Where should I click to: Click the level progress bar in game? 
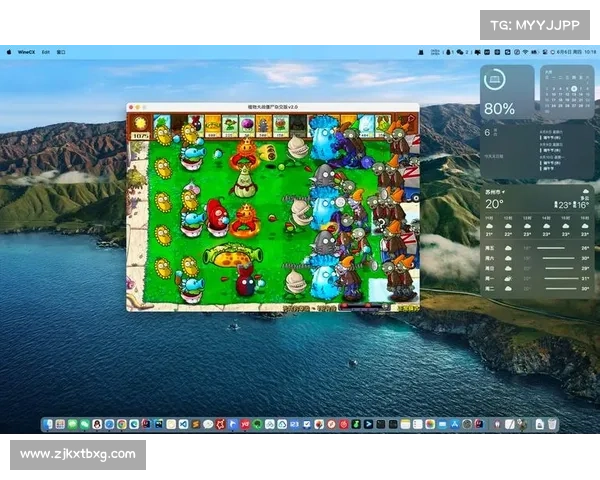[x=365, y=307]
